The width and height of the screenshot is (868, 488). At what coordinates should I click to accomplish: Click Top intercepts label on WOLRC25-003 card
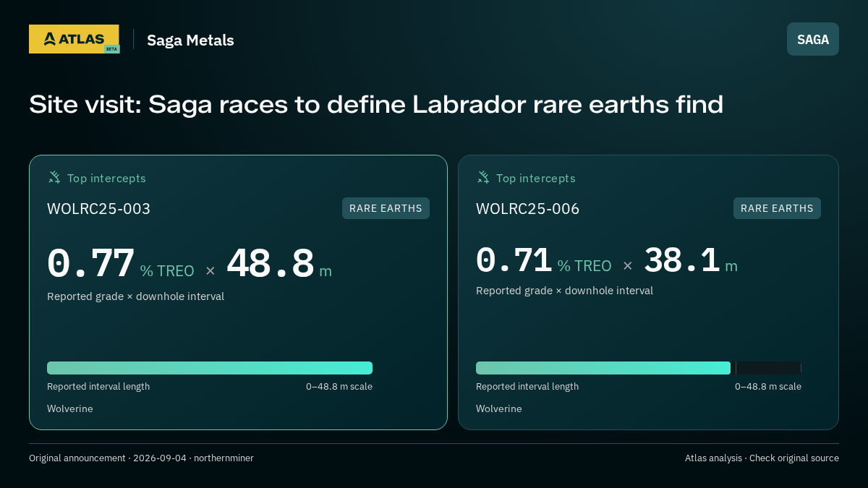pyautogui.click(x=106, y=178)
